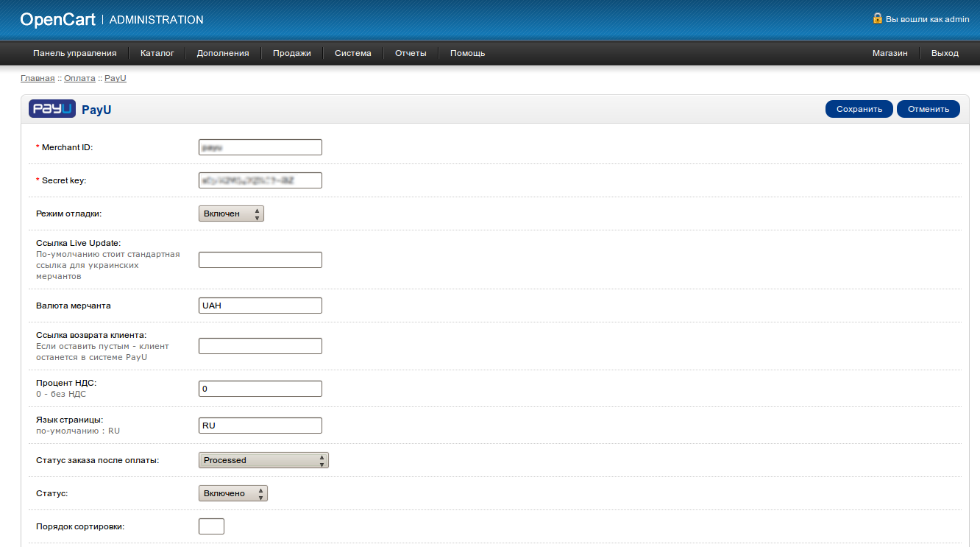Focus the Ссылка Live Update input field
Screen dimensions: 980x547
[x=260, y=260]
